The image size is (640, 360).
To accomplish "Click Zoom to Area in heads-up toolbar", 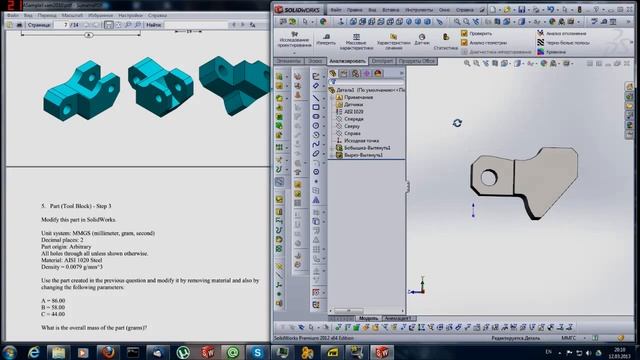I will 476,63.
